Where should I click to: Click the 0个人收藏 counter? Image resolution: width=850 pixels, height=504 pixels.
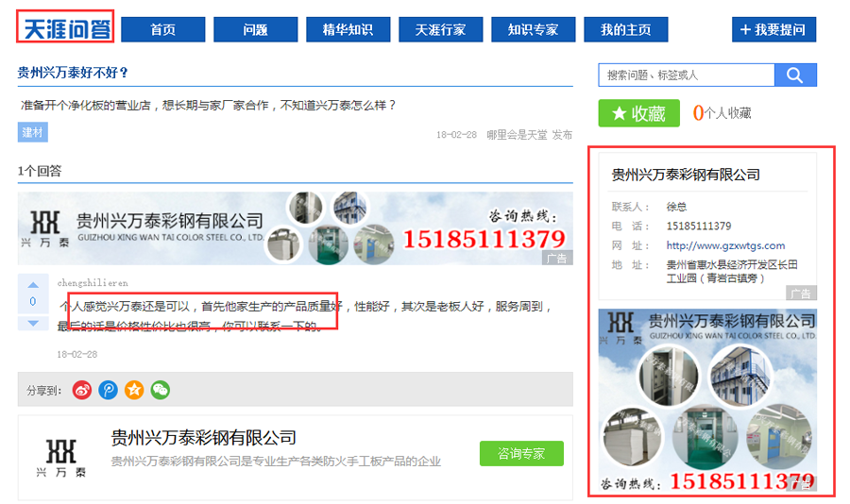(x=722, y=112)
